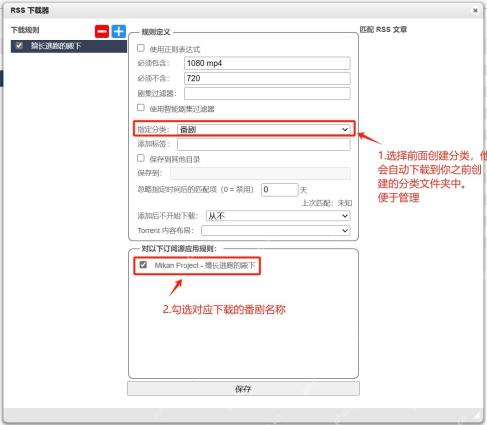
Task: Enable 使用智能剧集过滤器 checkbox
Action: click(141, 108)
